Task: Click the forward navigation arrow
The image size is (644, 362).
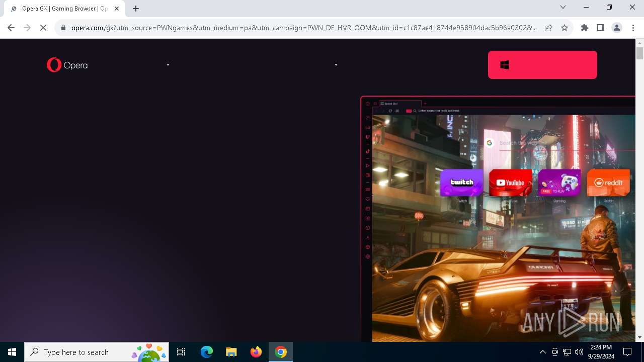Action: (27, 28)
